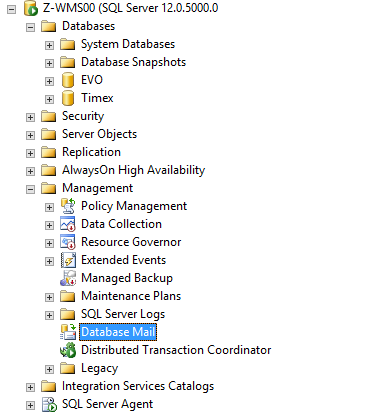Expand the EVO database node

coord(49,81)
